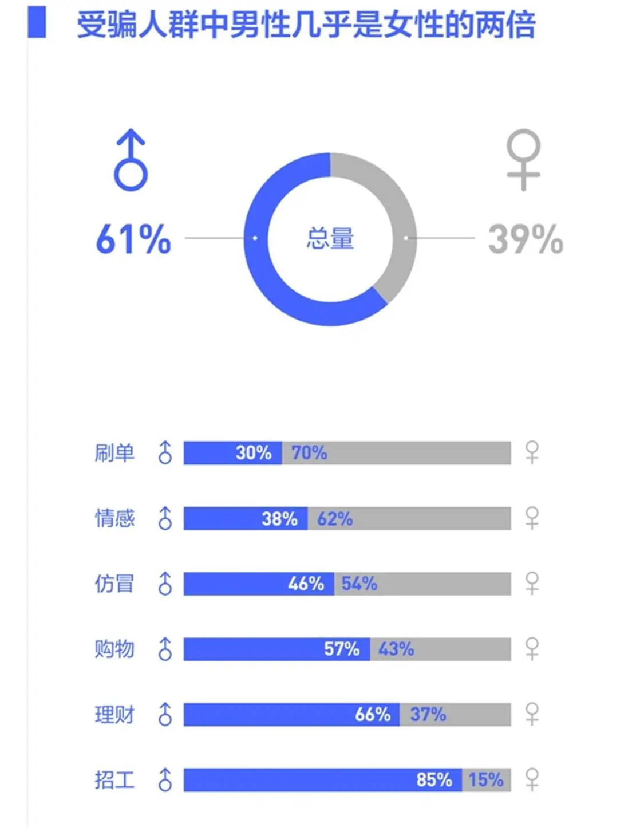Click the 购物 category label

coord(114,649)
